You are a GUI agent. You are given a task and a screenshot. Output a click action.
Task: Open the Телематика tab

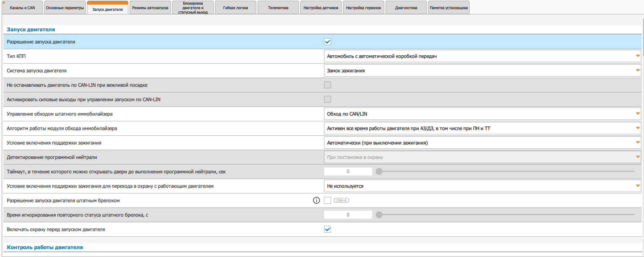click(x=278, y=8)
